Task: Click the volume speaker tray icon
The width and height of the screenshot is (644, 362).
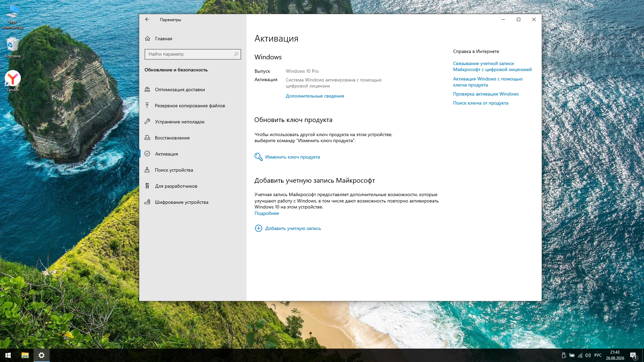Action: coord(588,355)
